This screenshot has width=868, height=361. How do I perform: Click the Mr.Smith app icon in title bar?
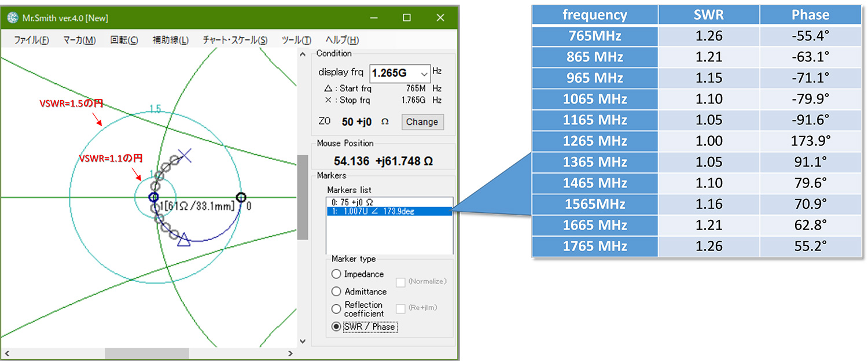12,18
